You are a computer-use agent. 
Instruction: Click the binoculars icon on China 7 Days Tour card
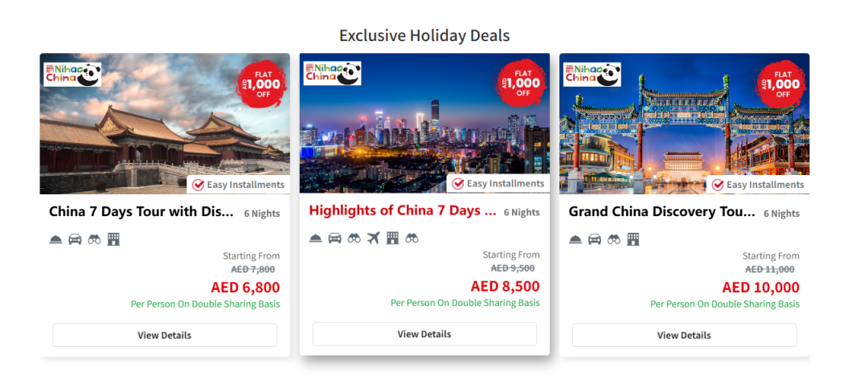coord(94,239)
